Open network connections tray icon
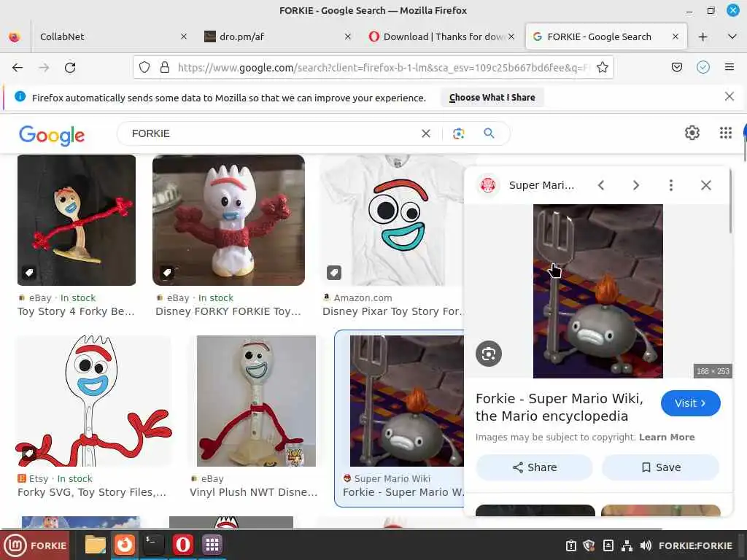This screenshot has height=560, width=747. (x=627, y=545)
